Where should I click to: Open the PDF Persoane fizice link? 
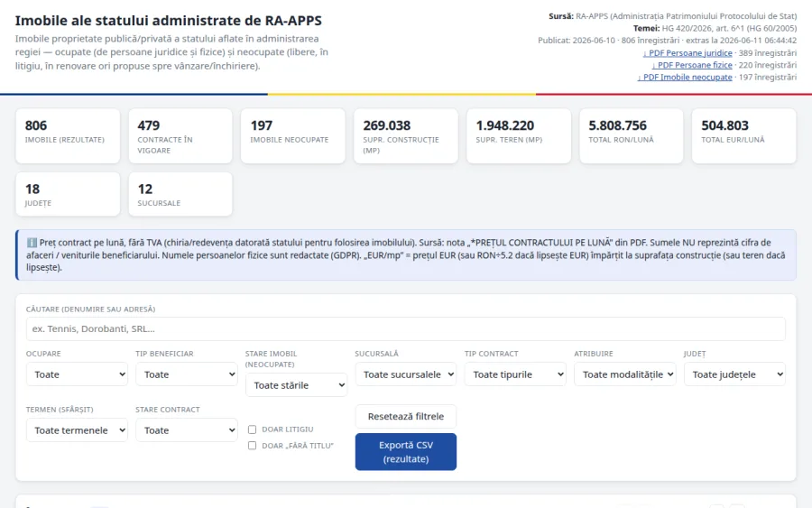point(692,65)
